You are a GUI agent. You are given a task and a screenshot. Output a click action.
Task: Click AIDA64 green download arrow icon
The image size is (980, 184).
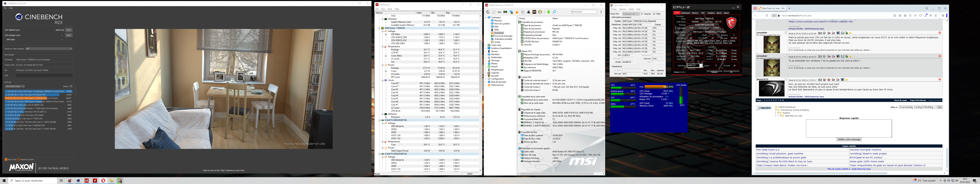(549, 12)
